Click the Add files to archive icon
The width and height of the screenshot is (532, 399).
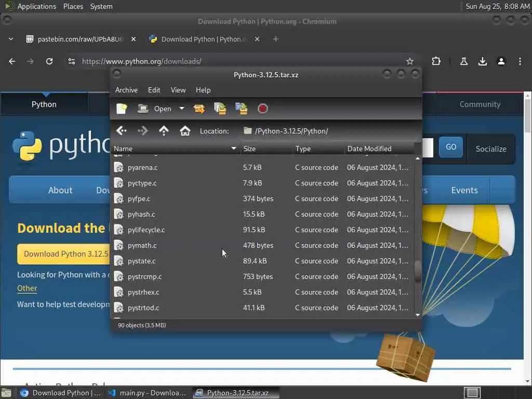220,109
